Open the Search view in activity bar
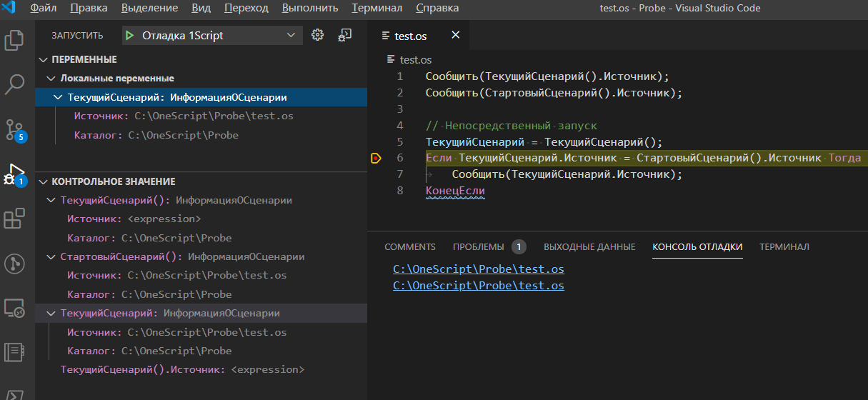Image resolution: width=868 pixels, height=400 pixels. [x=16, y=85]
